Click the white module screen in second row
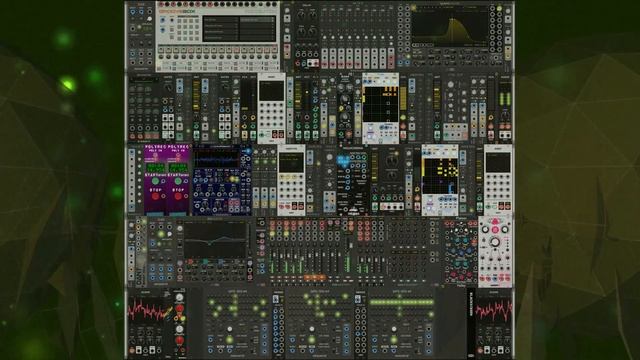 tap(271, 90)
